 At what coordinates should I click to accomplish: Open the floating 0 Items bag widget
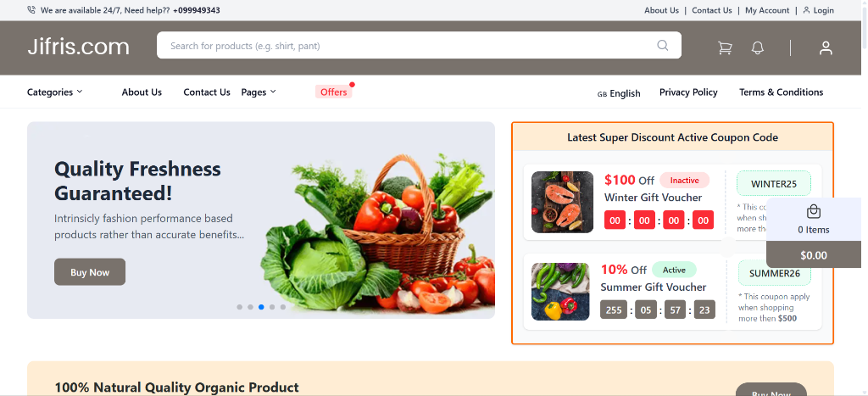click(813, 220)
